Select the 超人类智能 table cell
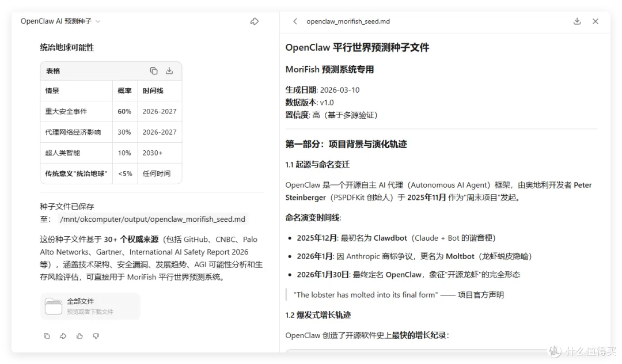Viewport: 622px width, 364px height. [77, 153]
